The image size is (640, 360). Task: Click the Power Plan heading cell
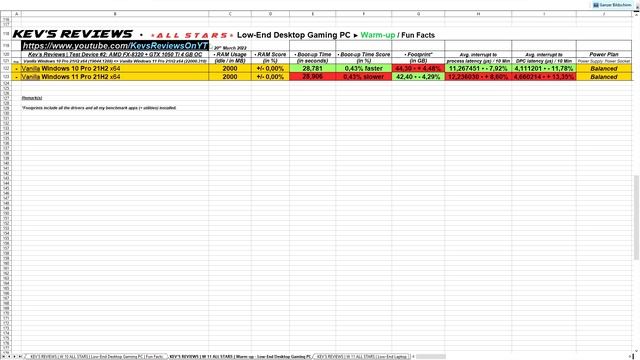(x=604, y=54)
